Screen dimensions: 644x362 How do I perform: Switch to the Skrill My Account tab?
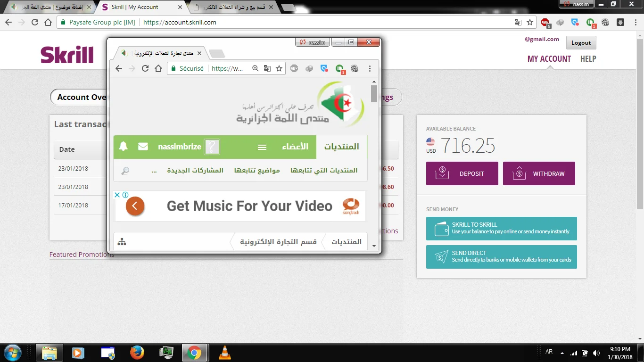(140, 7)
